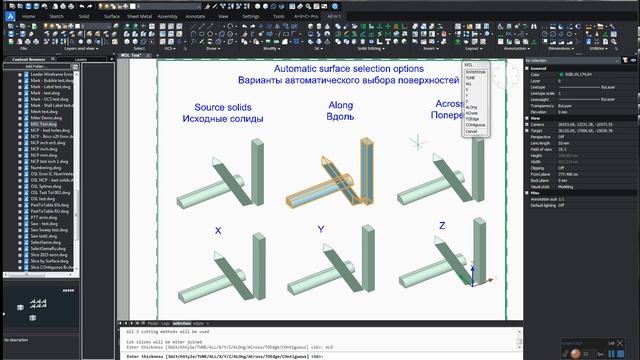Switch to the edges layout tab
Viewport: 640px width, 360px height.
point(198,323)
